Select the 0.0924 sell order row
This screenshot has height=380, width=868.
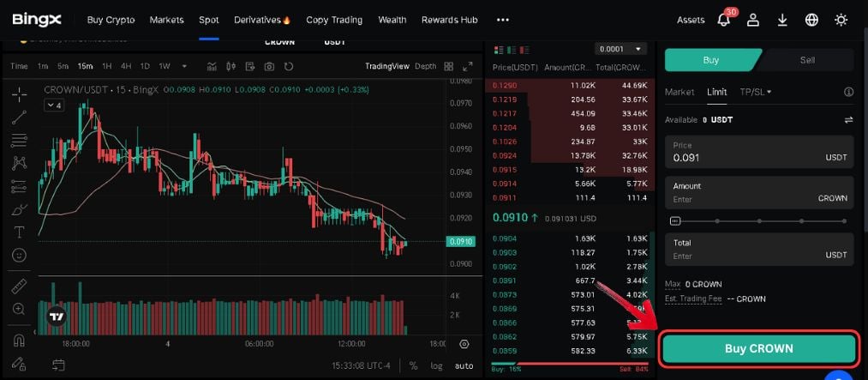point(569,155)
